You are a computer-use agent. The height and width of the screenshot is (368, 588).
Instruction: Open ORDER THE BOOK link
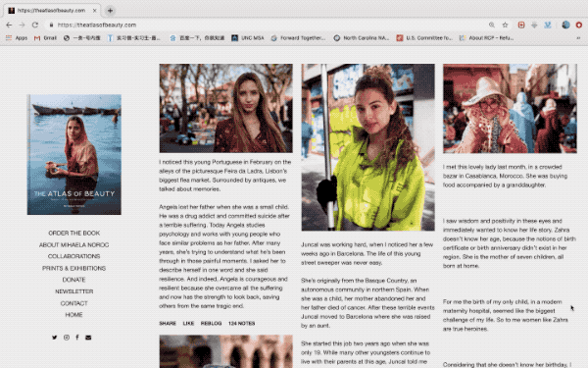tap(73, 234)
